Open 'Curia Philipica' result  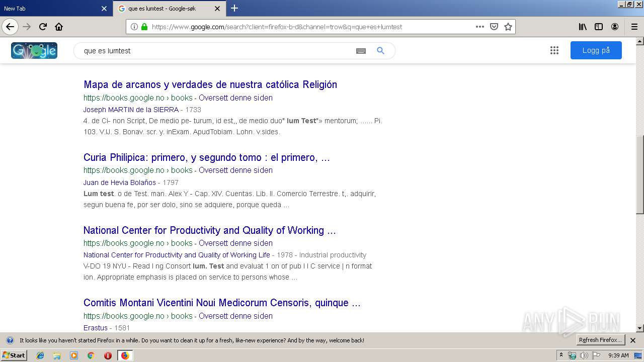pos(207,157)
